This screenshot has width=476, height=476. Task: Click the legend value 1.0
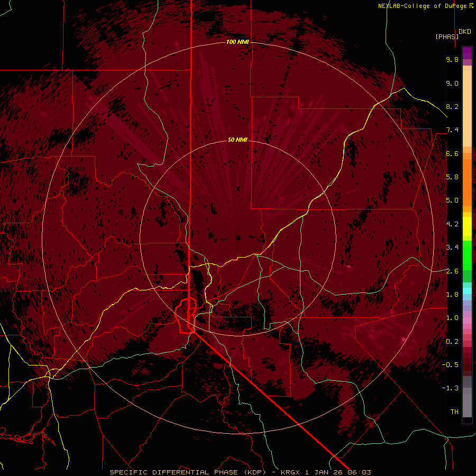452,318
